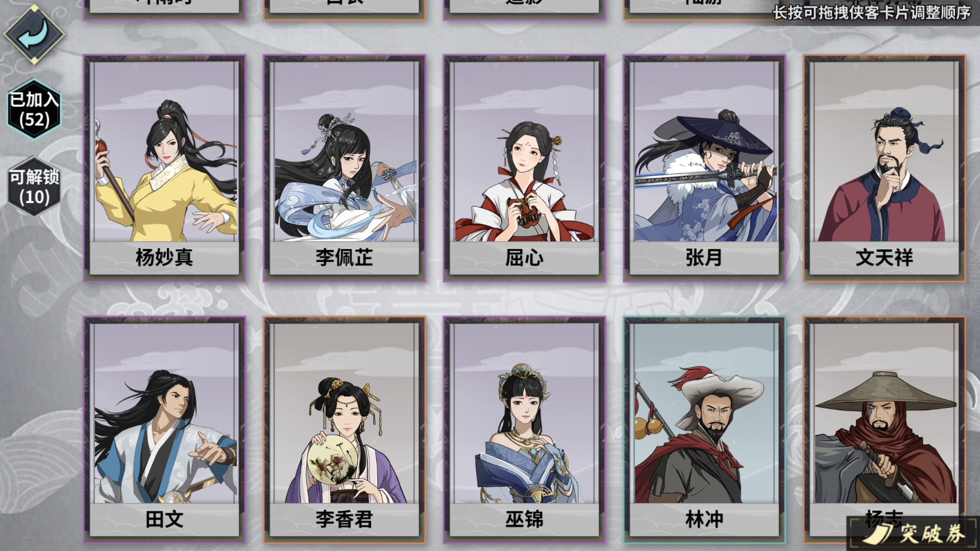Open the 林冲 character card
Screen dimensions: 980x551
pyautogui.click(x=704, y=430)
